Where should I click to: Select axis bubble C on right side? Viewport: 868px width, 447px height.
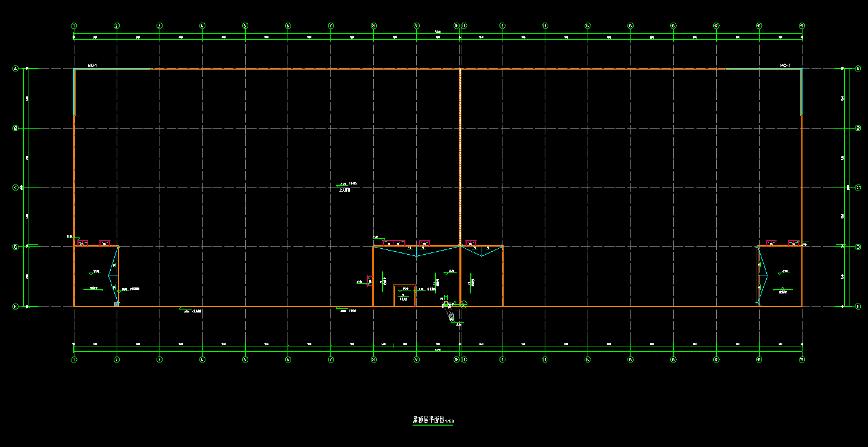tap(858, 187)
